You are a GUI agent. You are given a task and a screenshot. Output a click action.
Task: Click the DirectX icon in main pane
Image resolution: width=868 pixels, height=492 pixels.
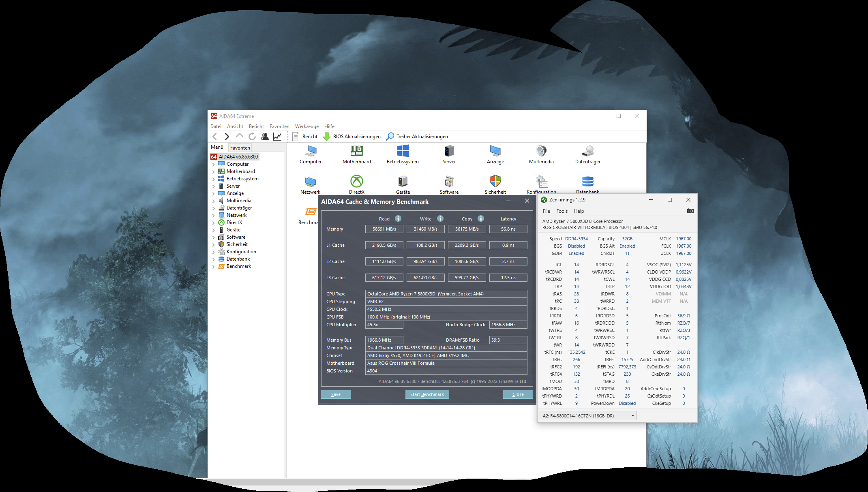click(x=356, y=182)
